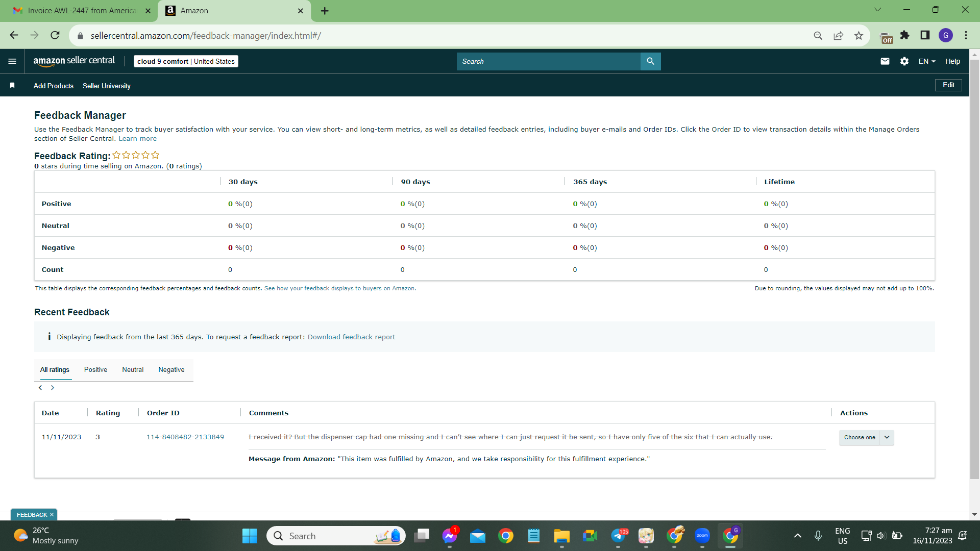Toggle the browser side panel icon

click(x=925, y=35)
